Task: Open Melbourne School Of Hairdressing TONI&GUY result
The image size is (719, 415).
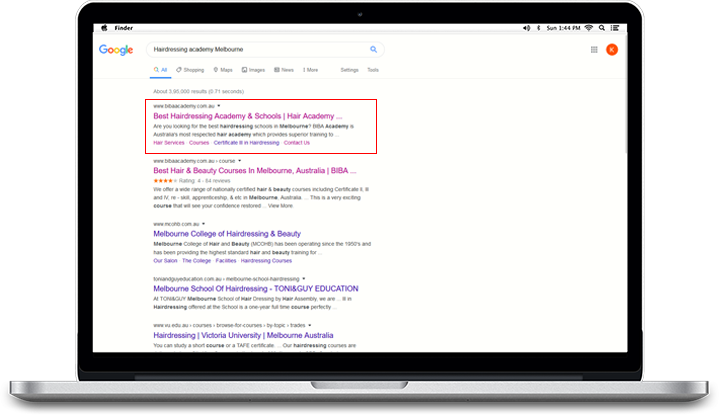Action: (x=256, y=289)
